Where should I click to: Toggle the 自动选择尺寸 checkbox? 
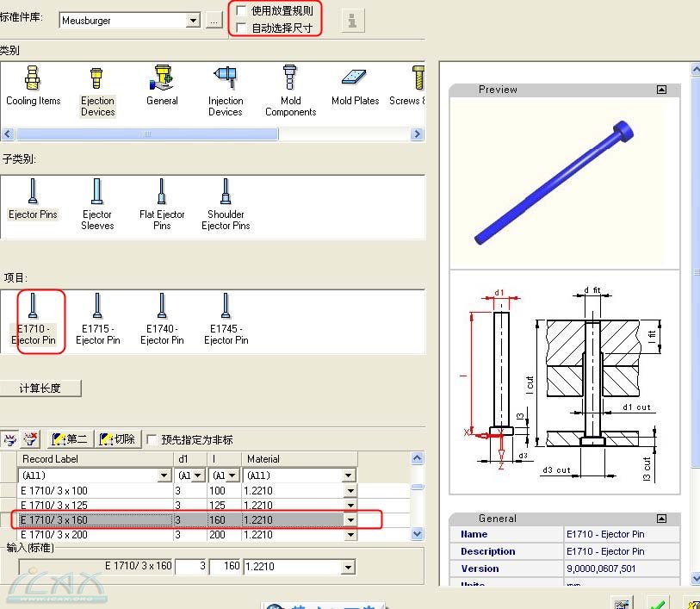pos(242,28)
